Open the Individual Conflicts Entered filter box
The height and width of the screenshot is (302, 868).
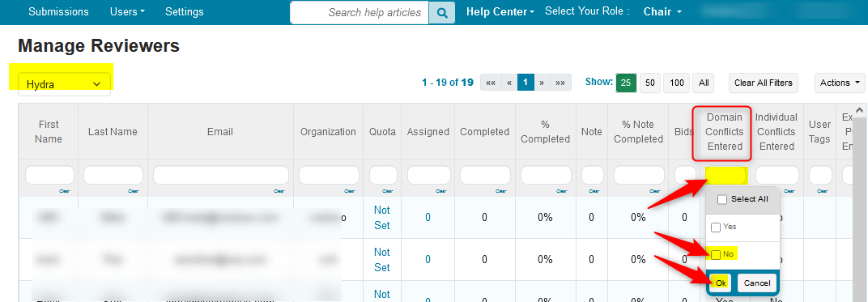tap(777, 176)
